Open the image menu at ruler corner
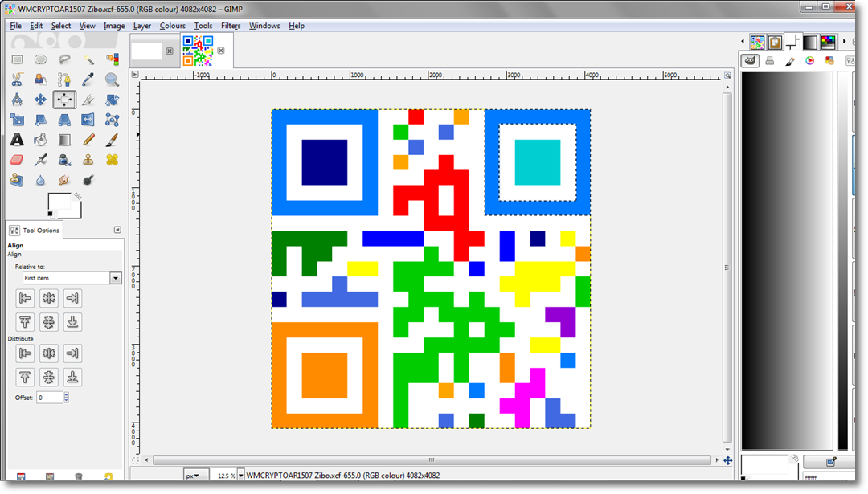The image size is (868, 494). click(135, 74)
